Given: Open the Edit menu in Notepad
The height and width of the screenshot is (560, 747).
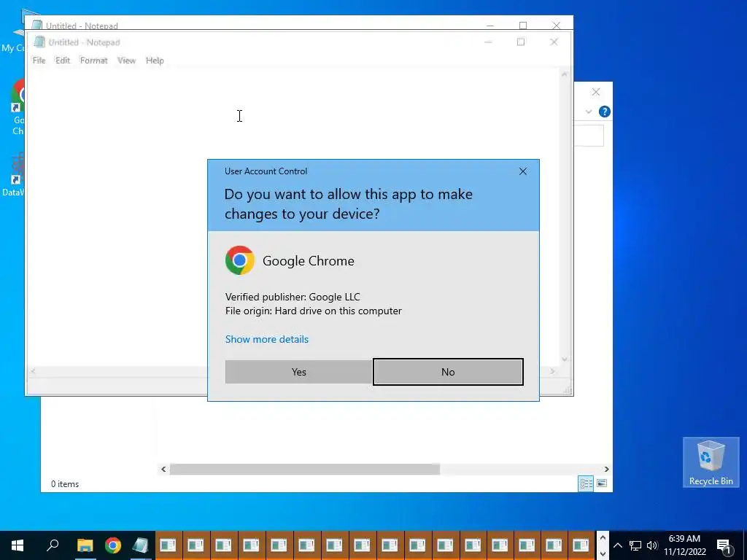Looking at the screenshot, I should [x=63, y=61].
